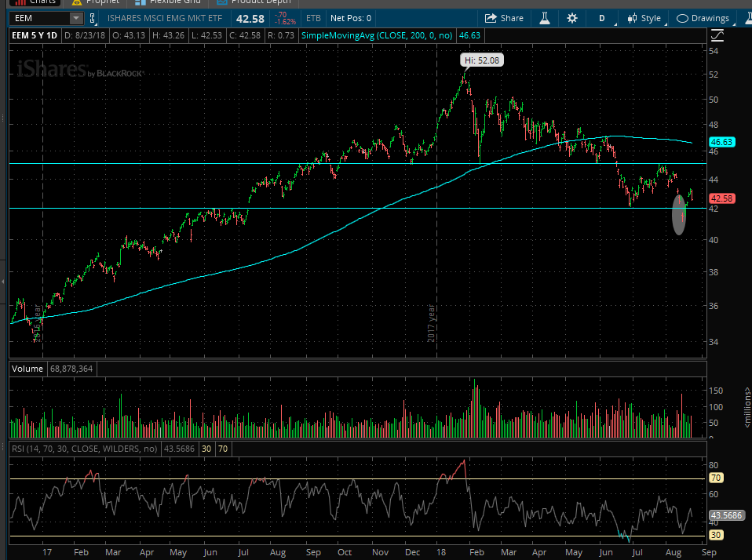Select the SimpleMovingAvg study label
Screen dimensions: 752x560
377,35
